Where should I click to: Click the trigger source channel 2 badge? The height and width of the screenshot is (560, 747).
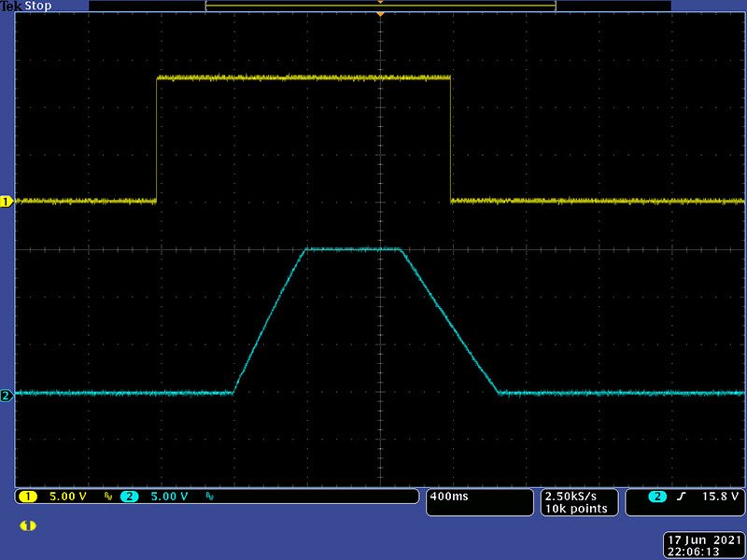[658, 497]
